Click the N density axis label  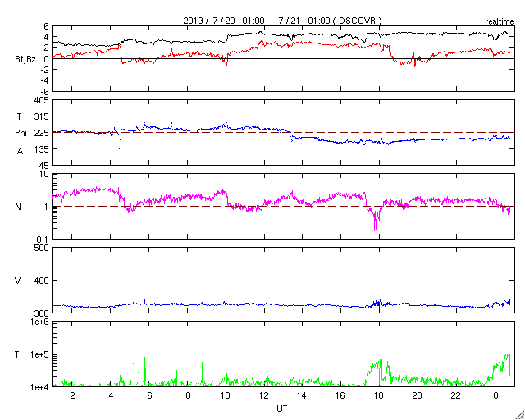click(x=18, y=207)
